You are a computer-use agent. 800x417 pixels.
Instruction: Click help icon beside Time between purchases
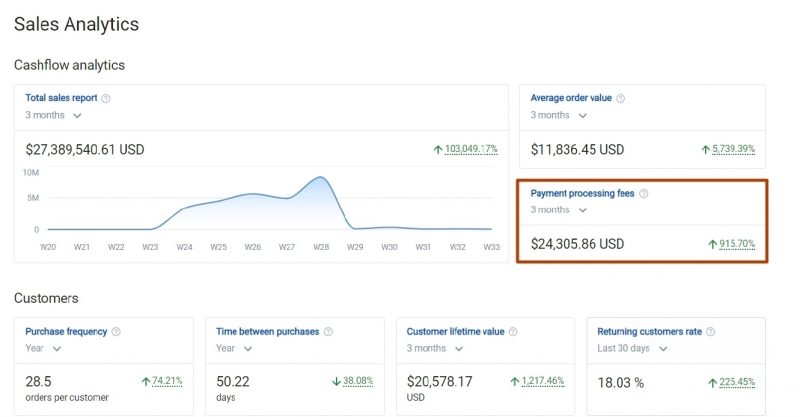tap(329, 331)
